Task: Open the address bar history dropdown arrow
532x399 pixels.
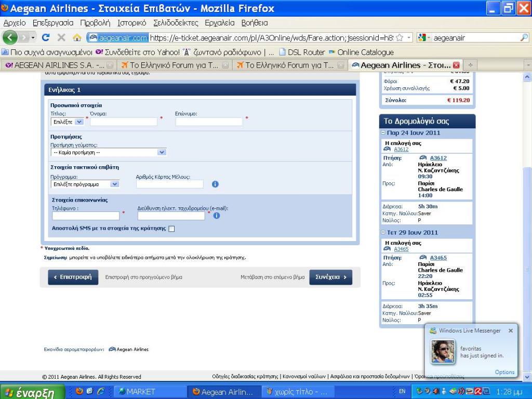Action: tap(408, 37)
